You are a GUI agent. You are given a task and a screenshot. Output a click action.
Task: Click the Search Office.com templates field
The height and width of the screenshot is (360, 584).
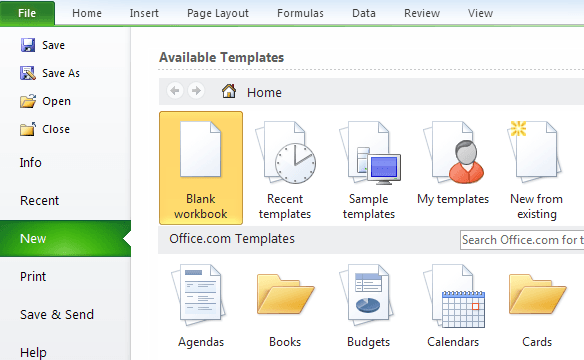[522, 240]
